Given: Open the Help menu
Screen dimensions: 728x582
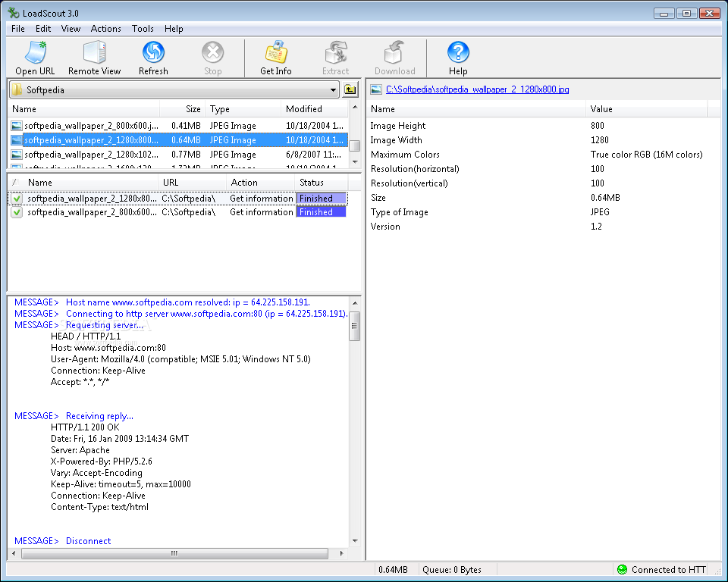Looking at the screenshot, I should pos(174,29).
